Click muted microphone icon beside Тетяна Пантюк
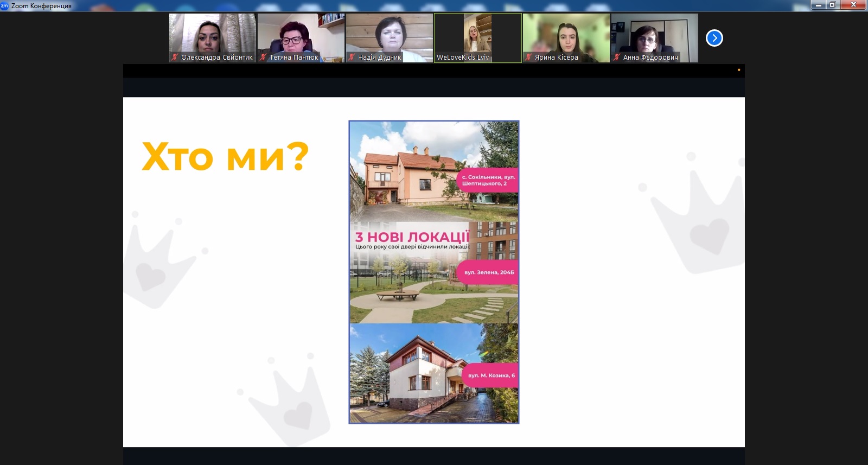The image size is (868, 465). [263, 57]
